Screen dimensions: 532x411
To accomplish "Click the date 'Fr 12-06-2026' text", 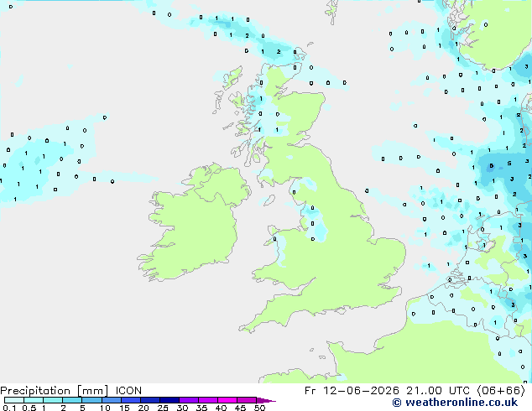I will (352, 391).
